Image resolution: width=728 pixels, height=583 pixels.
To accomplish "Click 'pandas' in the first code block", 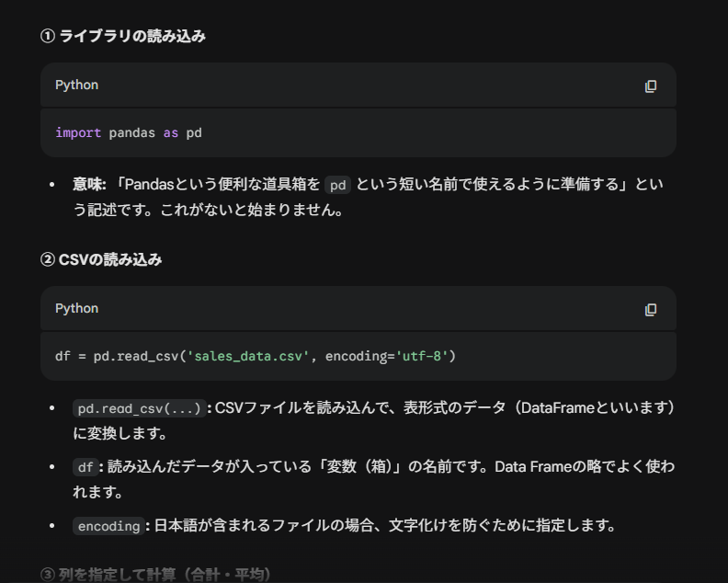I will pyautogui.click(x=132, y=132).
